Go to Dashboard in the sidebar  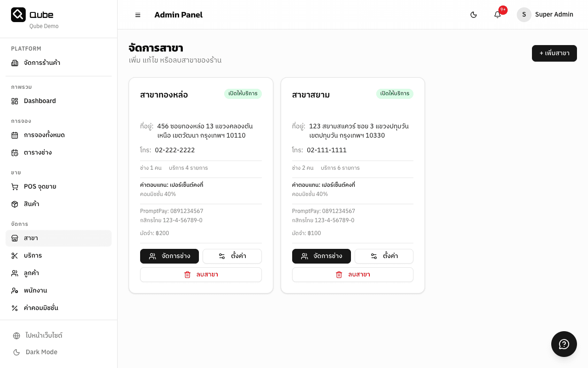(40, 101)
